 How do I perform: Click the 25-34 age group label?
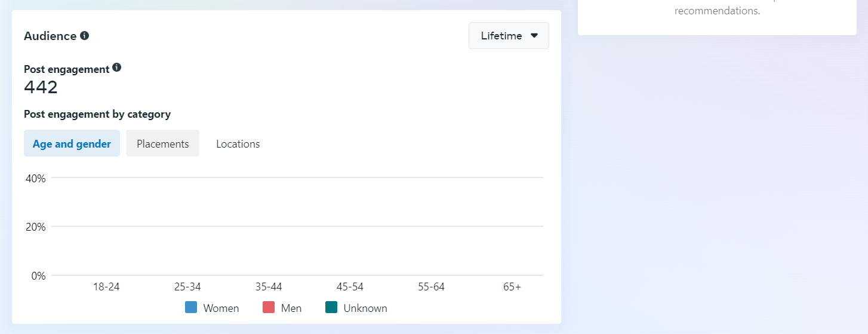[187, 287]
